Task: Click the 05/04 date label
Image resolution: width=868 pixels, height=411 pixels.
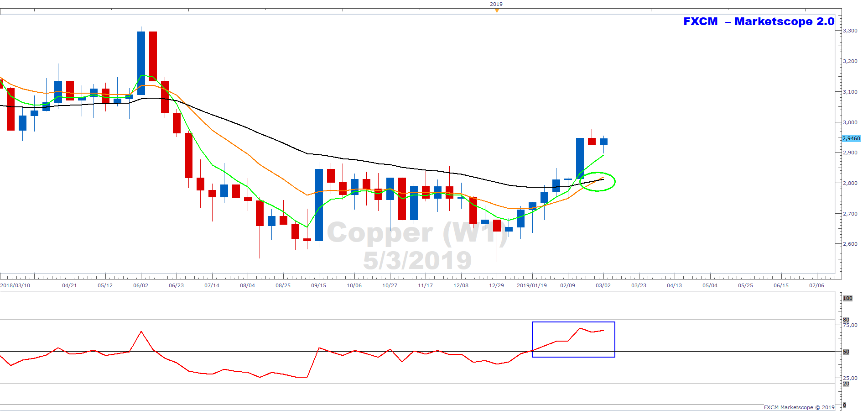Action: point(710,285)
